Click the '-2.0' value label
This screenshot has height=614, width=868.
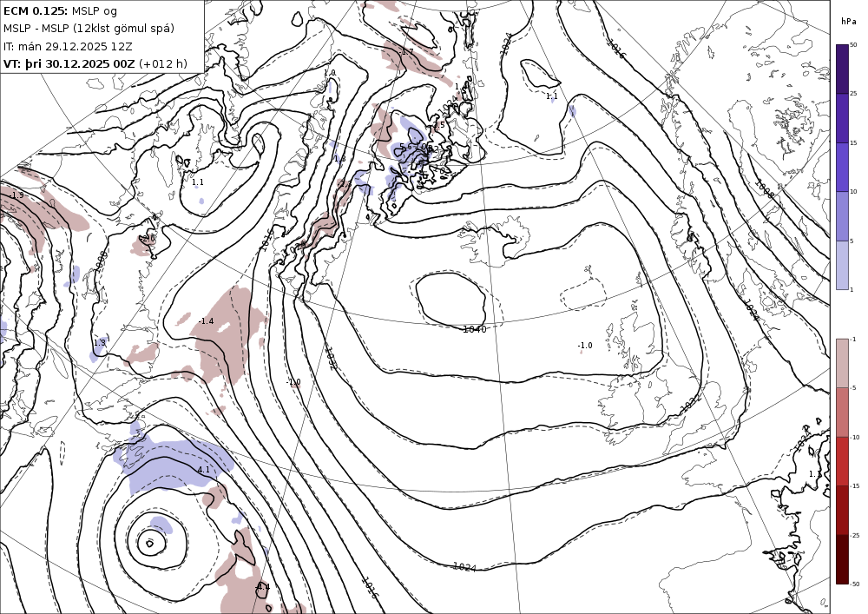coord(148,239)
